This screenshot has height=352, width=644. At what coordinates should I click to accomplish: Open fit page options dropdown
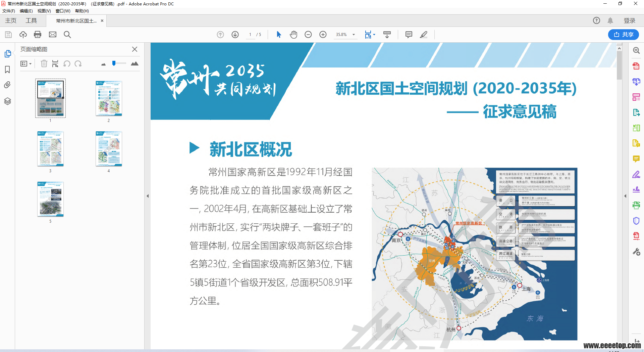tap(370, 35)
